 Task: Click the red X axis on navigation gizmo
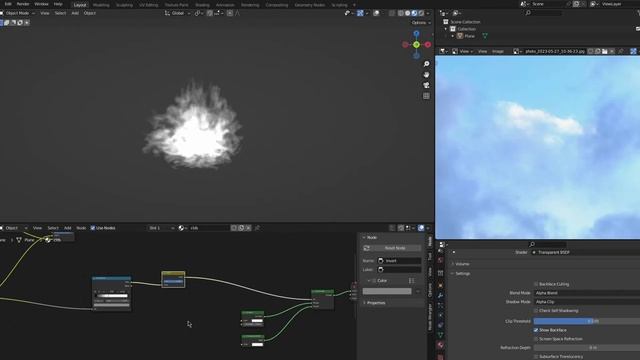(x=428, y=44)
